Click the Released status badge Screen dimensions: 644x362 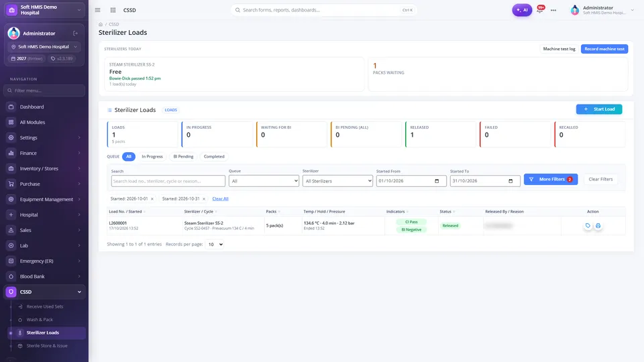coord(450,226)
